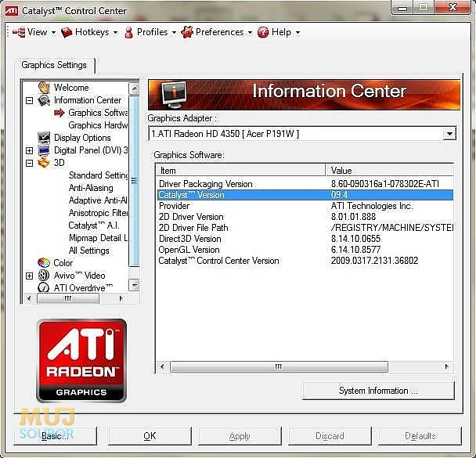Click the tree scroll down arrow
Image resolution: width=476 pixels, height=458 pixels.
pos(134,285)
